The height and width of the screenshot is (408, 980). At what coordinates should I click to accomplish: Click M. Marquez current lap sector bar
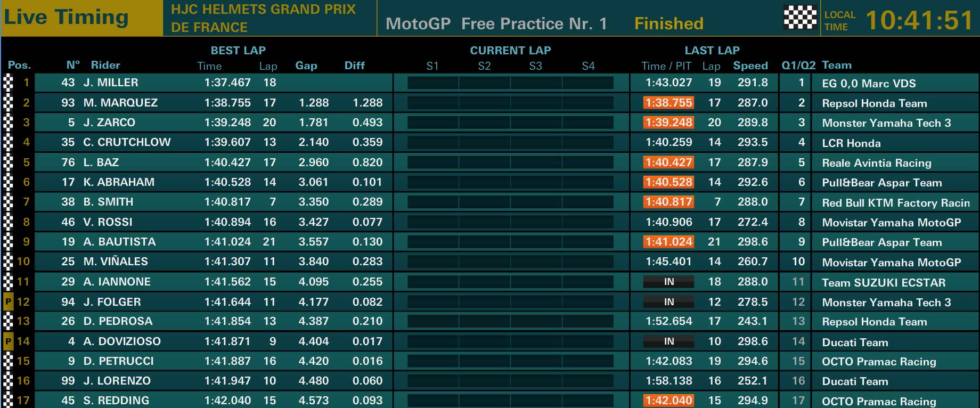click(x=510, y=103)
